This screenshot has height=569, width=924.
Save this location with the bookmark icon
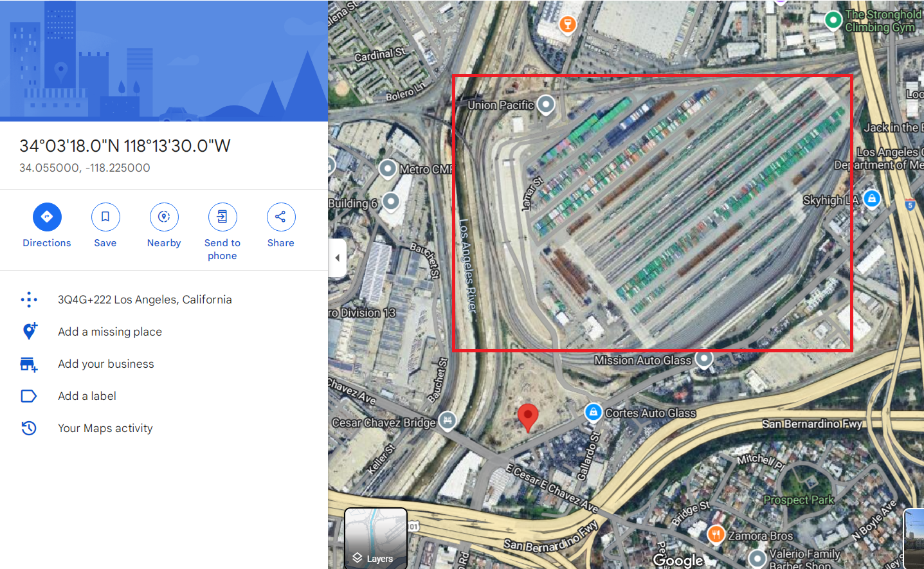coord(105,217)
